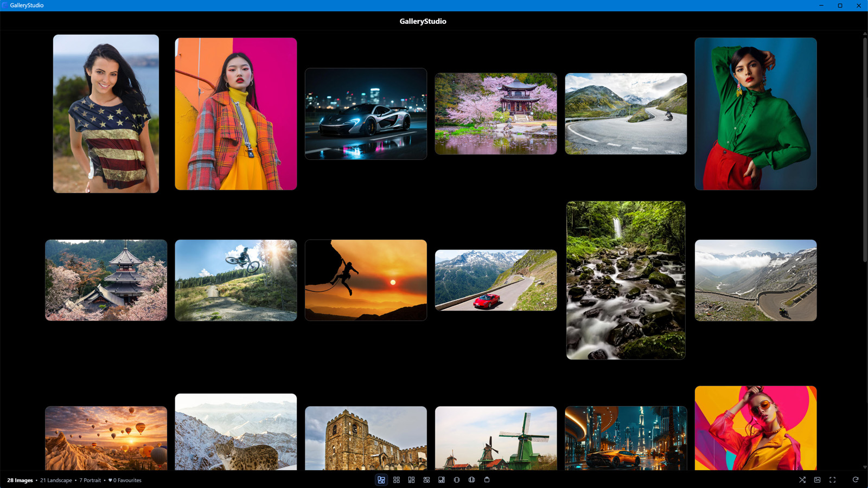
Task: Choose the stacked cards layout icon
Action: 487,480
